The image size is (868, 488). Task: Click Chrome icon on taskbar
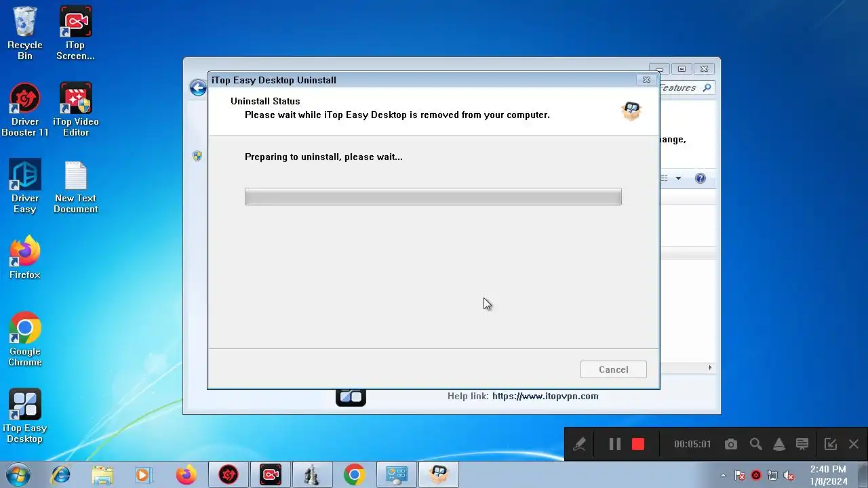(x=354, y=474)
